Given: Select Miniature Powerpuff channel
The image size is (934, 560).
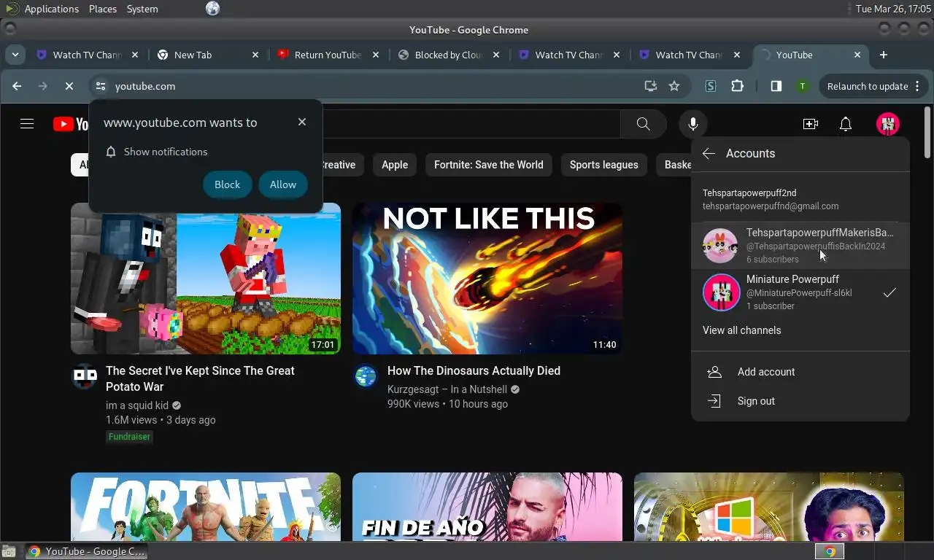Looking at the screenshot, I should coord(800,292).
